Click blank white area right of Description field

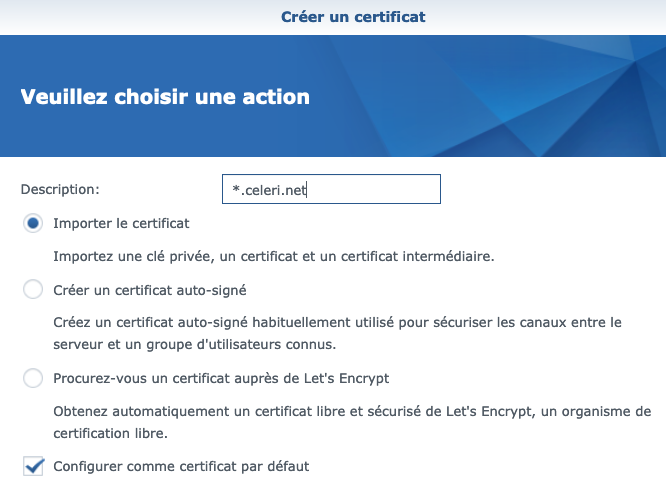(550, 189)
